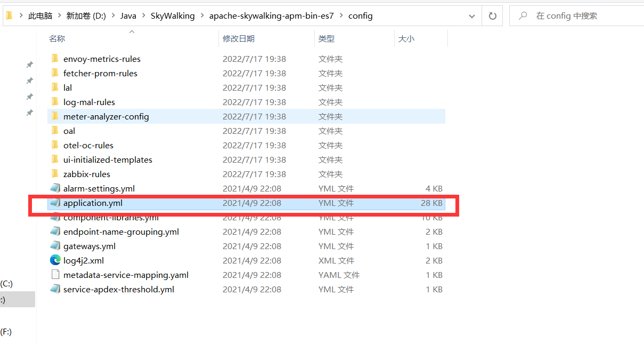644x343 pixels.
Task: Click the alarm-settings.yml file icon
Action: click(55, 189)
